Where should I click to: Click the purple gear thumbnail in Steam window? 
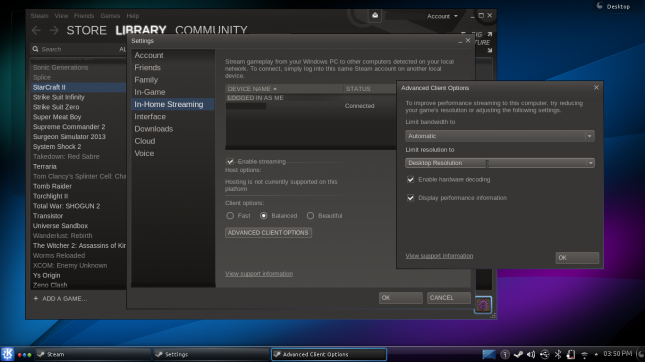(483, 305)
